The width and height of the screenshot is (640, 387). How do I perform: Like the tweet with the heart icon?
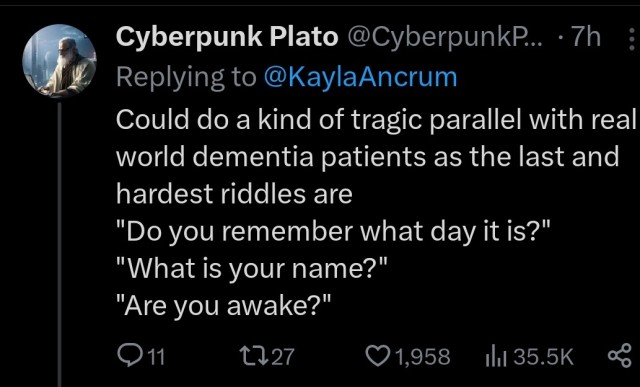(378, 356)
